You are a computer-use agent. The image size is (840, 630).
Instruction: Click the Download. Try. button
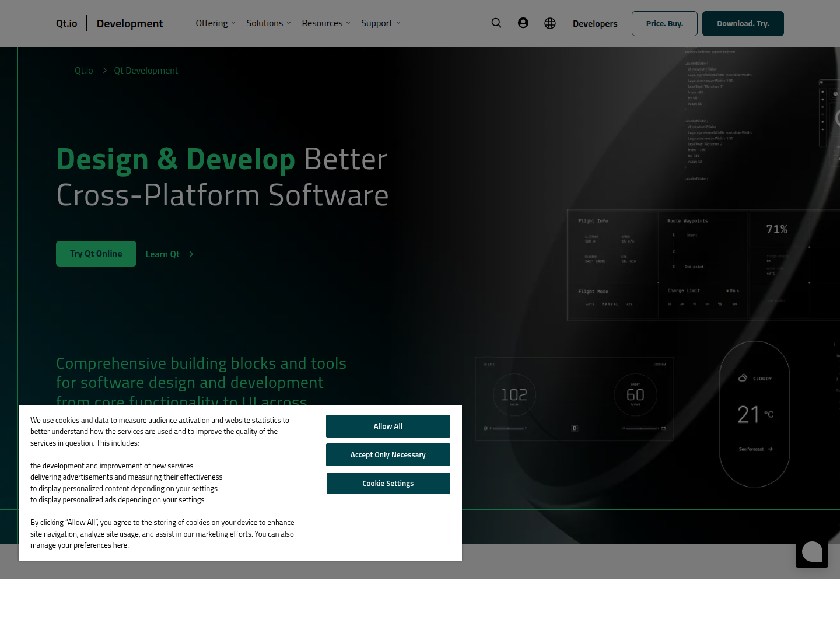(743, 23)
